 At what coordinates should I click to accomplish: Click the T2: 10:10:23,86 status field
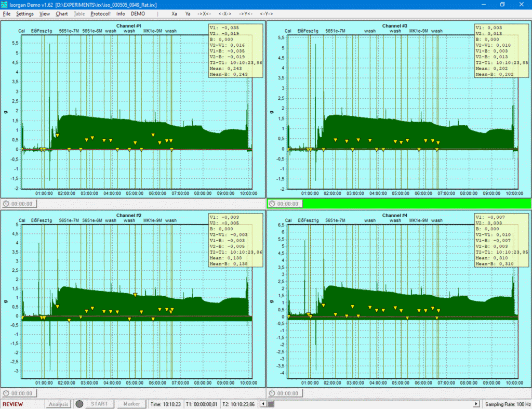[238, 404]
